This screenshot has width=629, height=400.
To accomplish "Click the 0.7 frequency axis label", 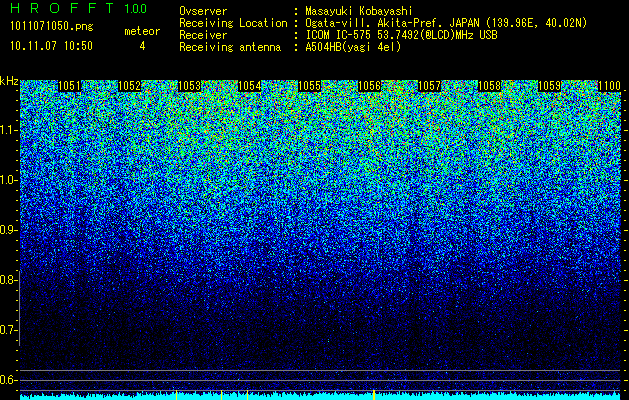I will 8,330.
